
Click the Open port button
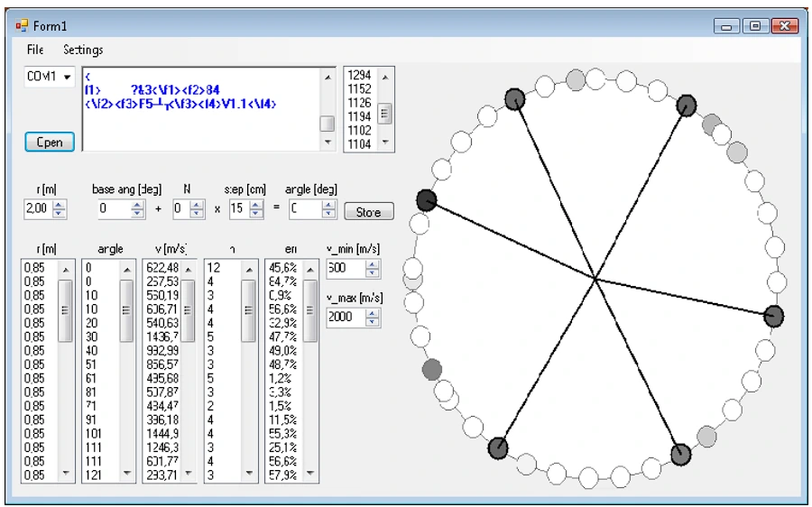coord(50,142)
